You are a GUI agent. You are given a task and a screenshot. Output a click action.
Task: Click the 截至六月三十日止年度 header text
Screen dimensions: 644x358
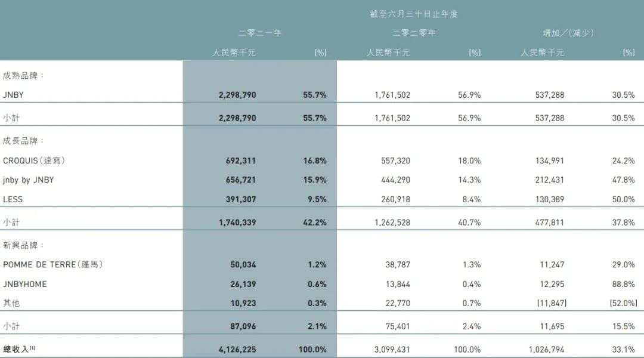[x=414, y=14]
